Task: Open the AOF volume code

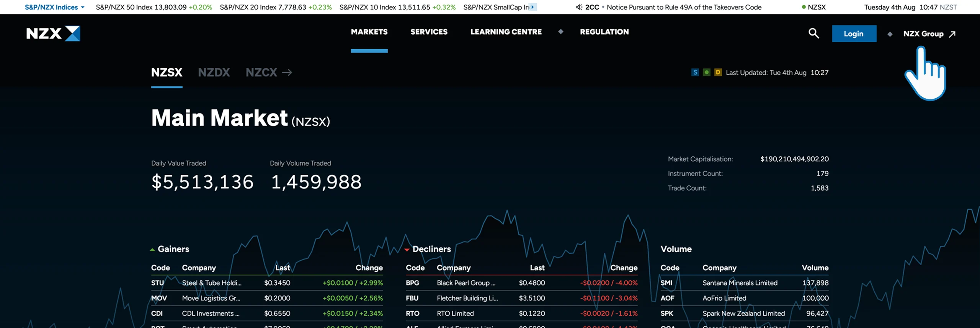Action: point(667,298)
